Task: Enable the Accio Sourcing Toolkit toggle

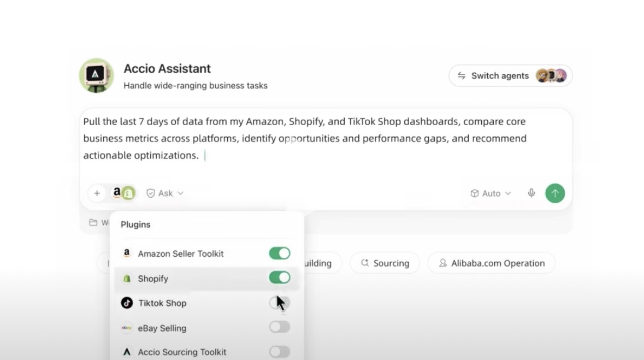Action: [280, 351]
